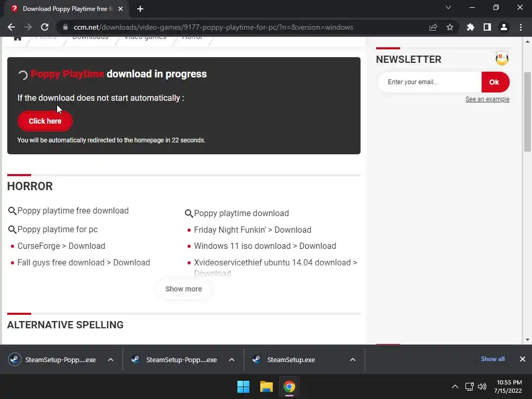
Task: Submit newsletter with Ok button
Action: pyautogui.click(x=495, y=82)
